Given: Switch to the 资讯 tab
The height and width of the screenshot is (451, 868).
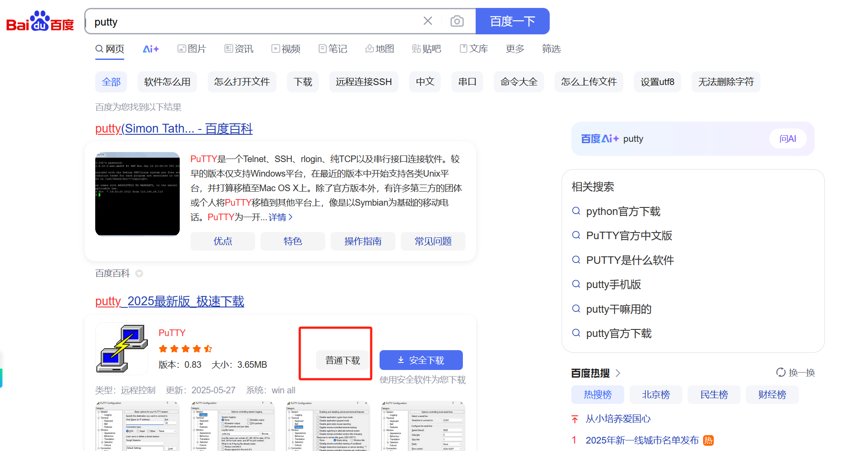Looking at the screenshot, I should coord(239,49).
